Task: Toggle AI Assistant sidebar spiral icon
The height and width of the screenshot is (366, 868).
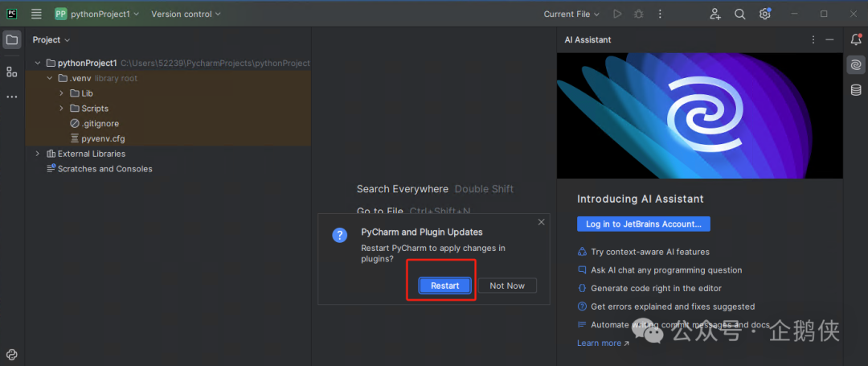Action: [x=856, y=65]
